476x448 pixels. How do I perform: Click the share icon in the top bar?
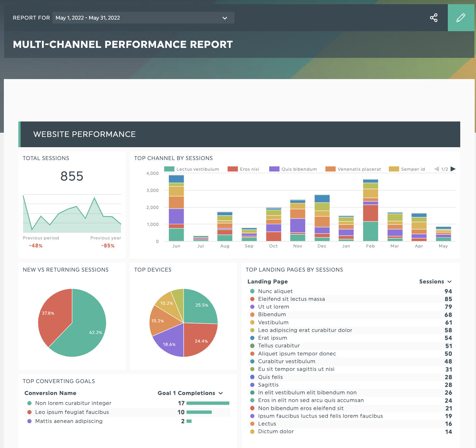click(434, 18)
